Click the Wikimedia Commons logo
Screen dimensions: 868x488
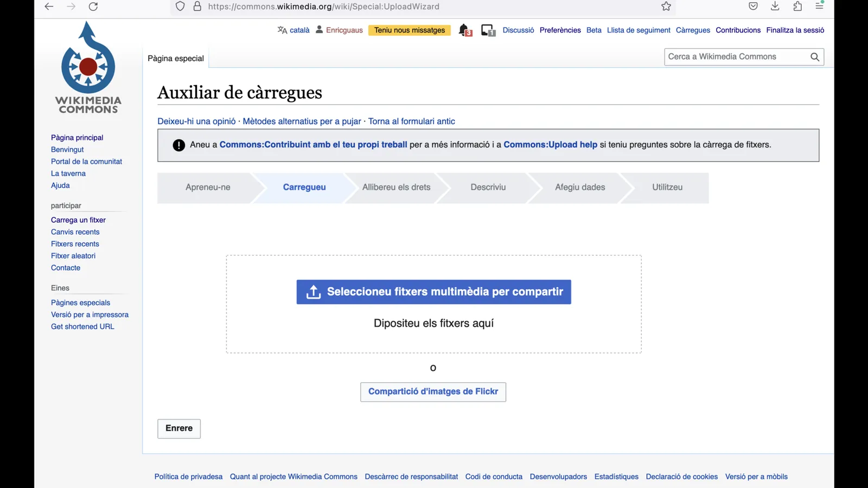pyautogui.click(x=88, y=67)
